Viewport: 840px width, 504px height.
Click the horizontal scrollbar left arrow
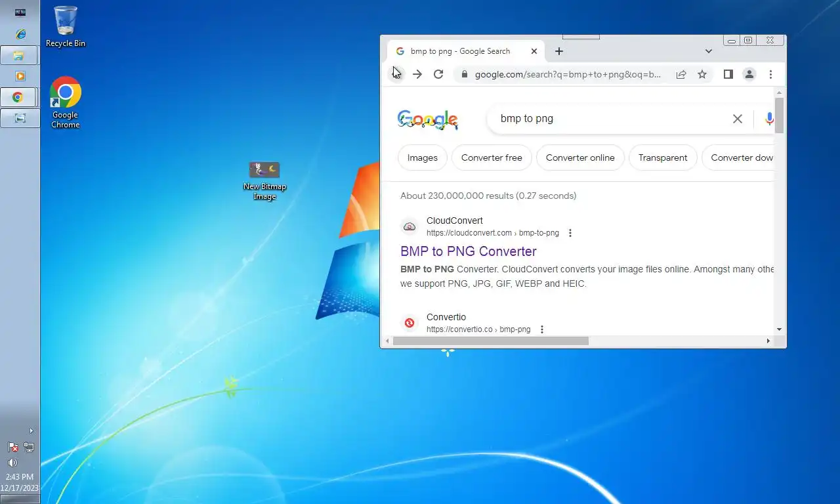coord(387,341)
